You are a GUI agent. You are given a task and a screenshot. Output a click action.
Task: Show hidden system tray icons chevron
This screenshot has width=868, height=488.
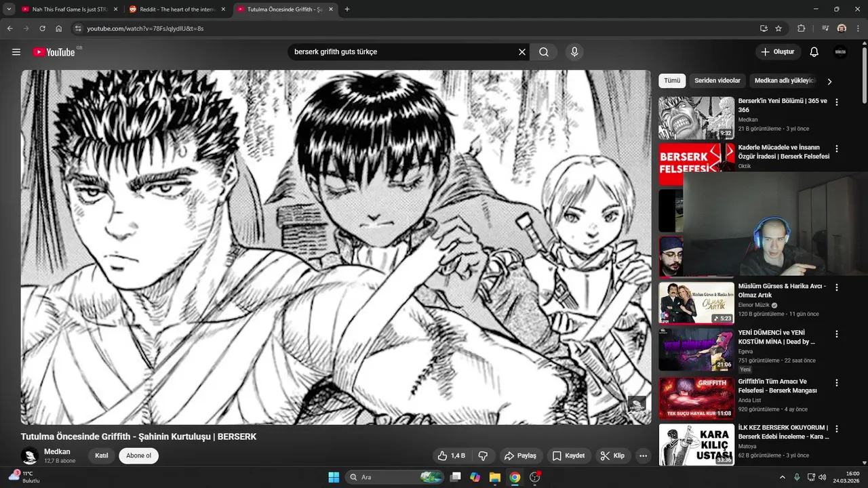[x=782, y=477]
